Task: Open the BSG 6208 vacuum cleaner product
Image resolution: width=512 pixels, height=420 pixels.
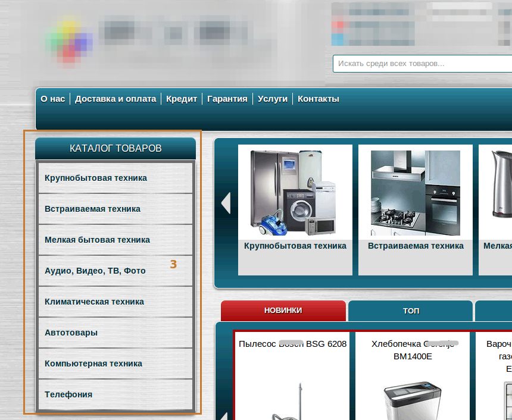Action: (x=292, y=344)
